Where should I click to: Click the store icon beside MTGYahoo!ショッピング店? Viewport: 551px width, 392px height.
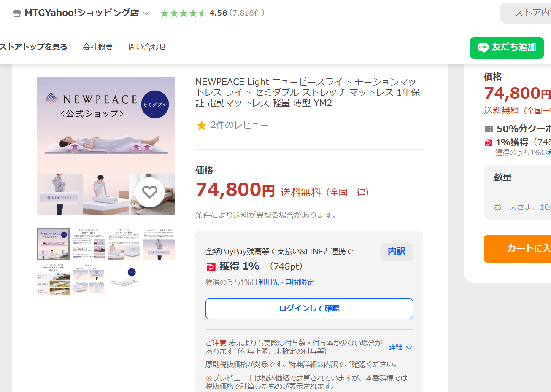[x=17, y=13]
